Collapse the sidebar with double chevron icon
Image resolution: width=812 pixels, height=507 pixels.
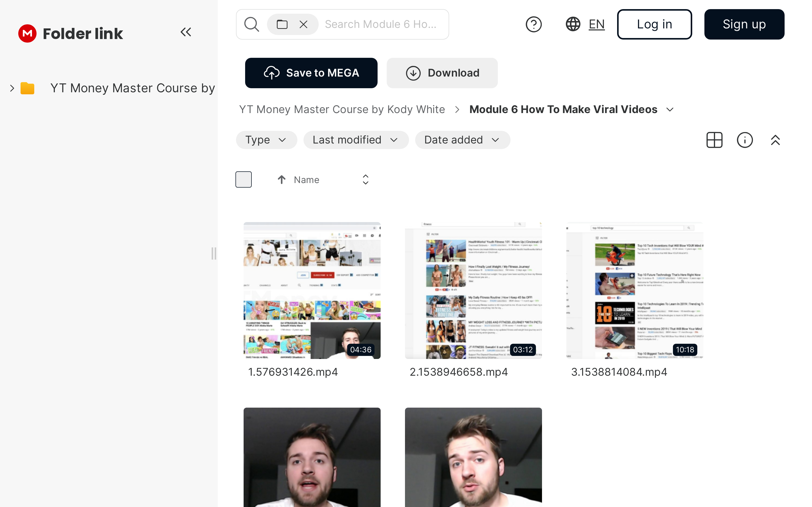pos(185,32)
